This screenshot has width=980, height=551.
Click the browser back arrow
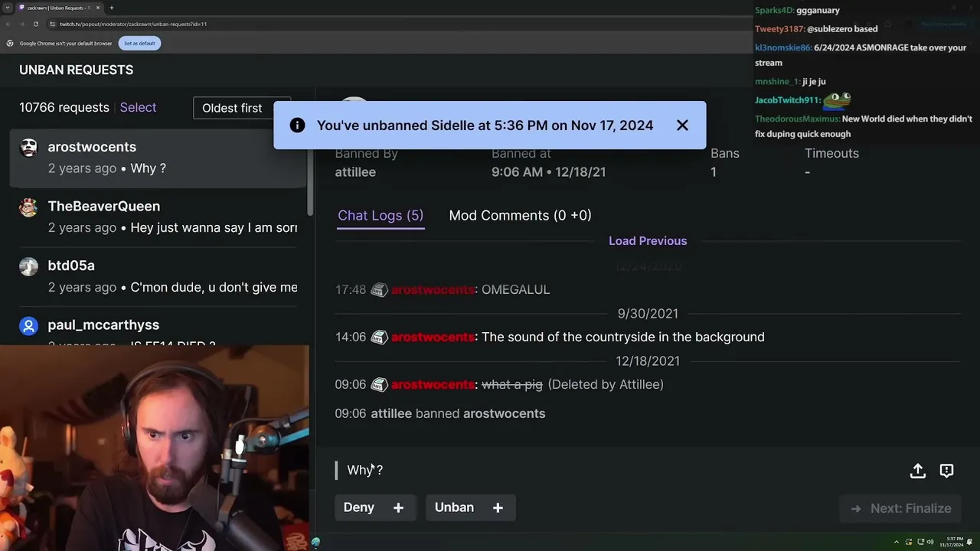pos(8,24)
